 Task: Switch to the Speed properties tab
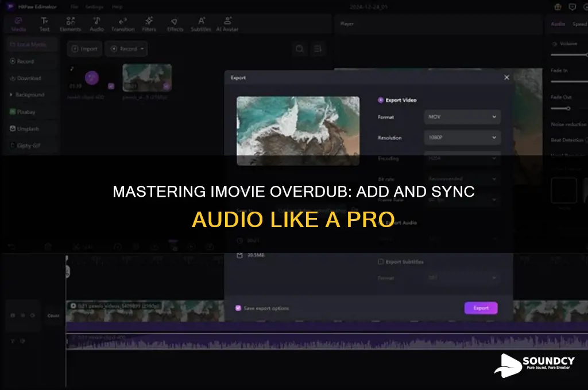click(580, 24)
